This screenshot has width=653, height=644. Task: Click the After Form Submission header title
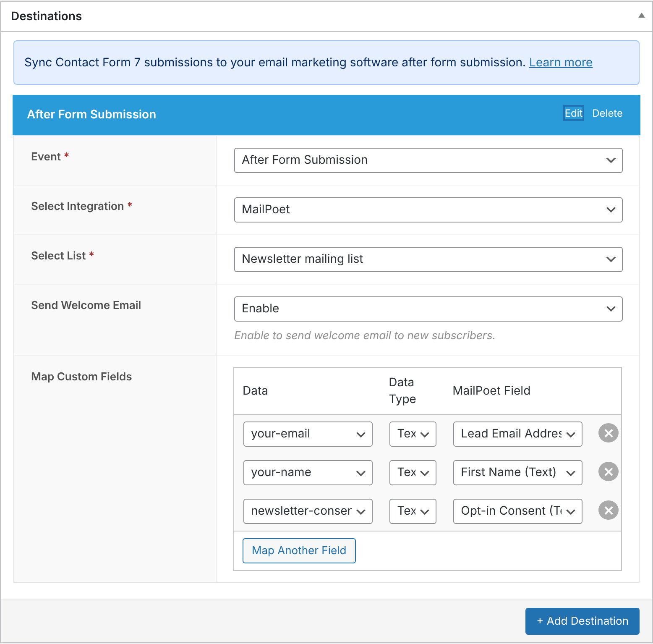pyautogui.click(x=91, y=114)
